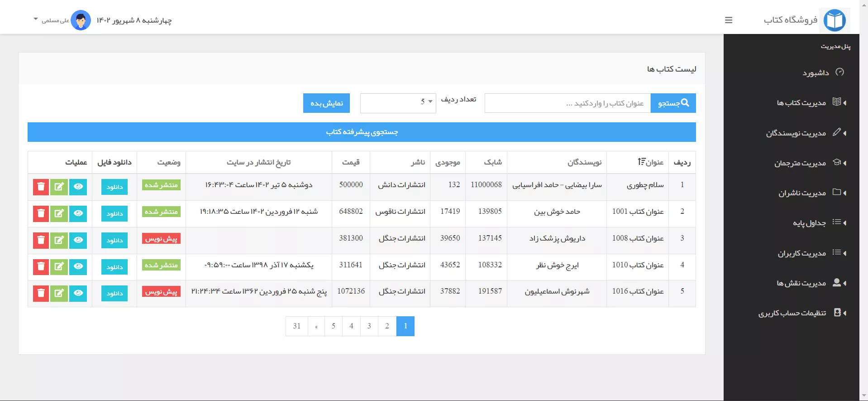Click منتشر شده status badge of سلام چطوری
868x401 pixels.
[161, 185]
